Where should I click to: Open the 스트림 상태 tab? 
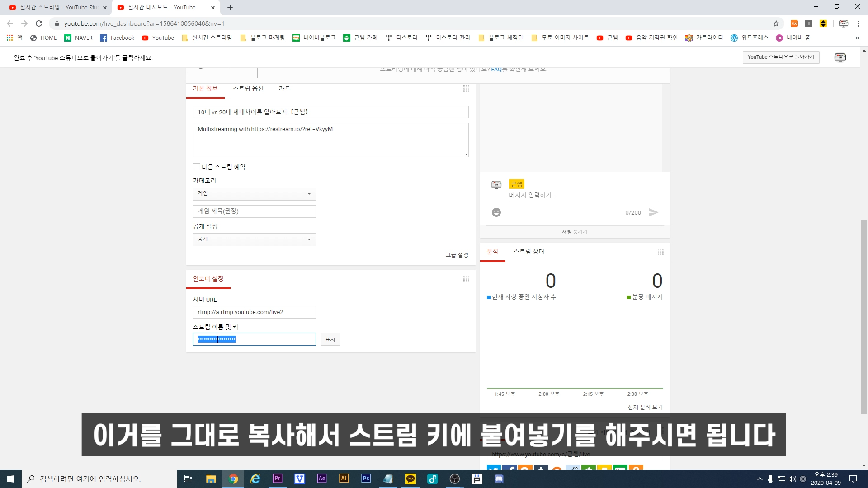(x=528, y=252)
